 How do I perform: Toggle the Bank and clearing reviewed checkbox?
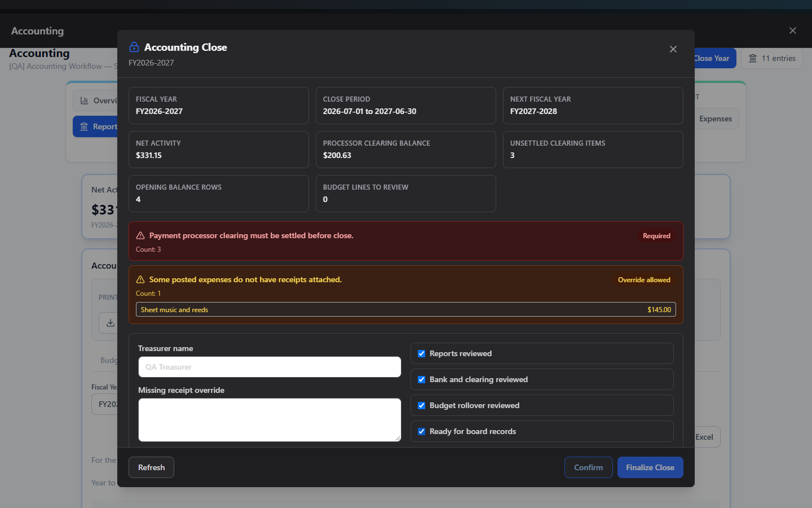[x=421, y=379]
